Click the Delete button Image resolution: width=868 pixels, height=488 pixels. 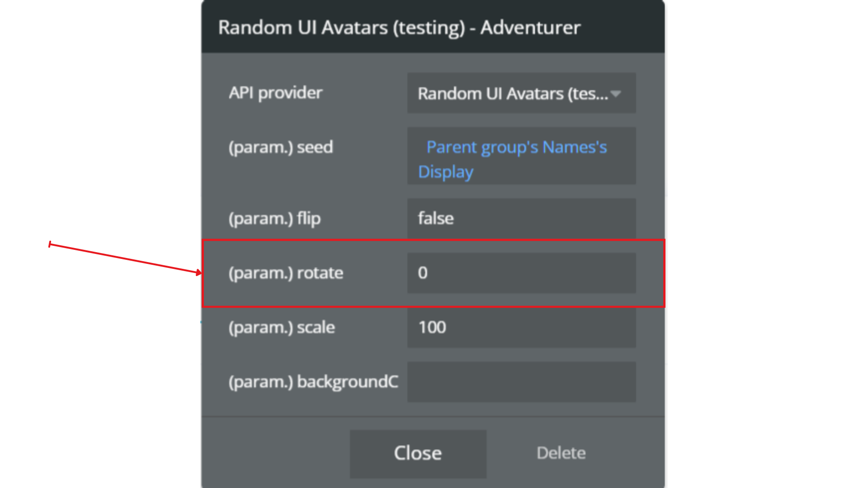(x=561, y=453)
